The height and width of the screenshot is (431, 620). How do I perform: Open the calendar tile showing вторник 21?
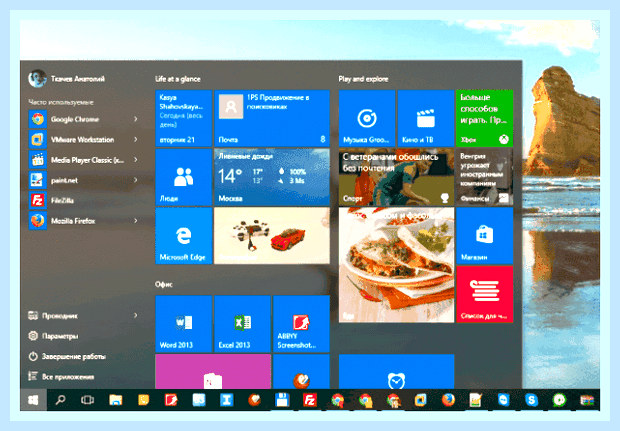pyautogui.click(x=184, y=118)
